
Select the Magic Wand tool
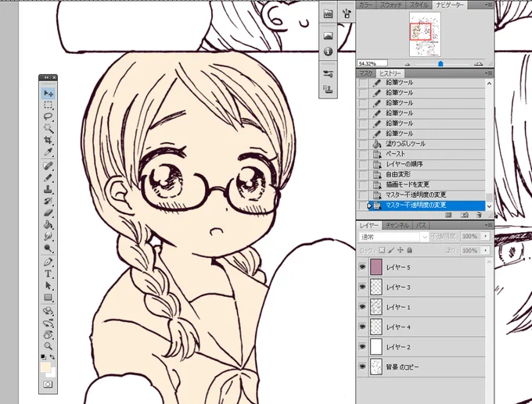(x=49, y=128)
